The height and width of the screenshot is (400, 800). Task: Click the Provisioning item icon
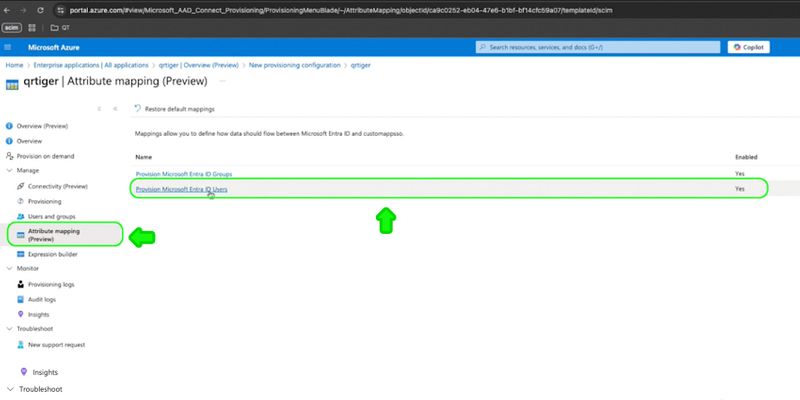(20, 201)
